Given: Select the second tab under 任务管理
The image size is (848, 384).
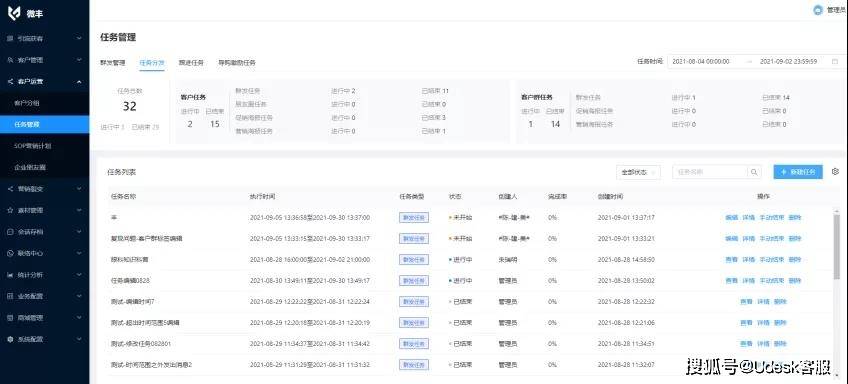Looking at the screenshot, I should 152,63.
